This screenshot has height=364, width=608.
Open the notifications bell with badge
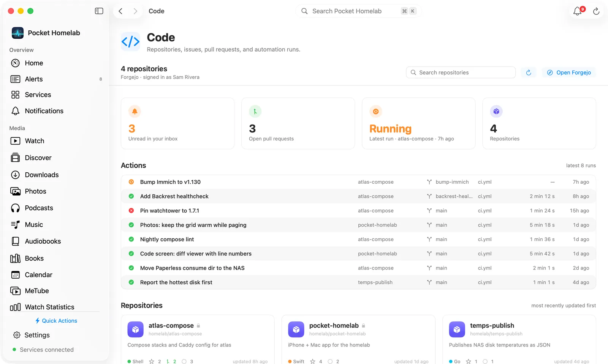(x=578, y=11)
